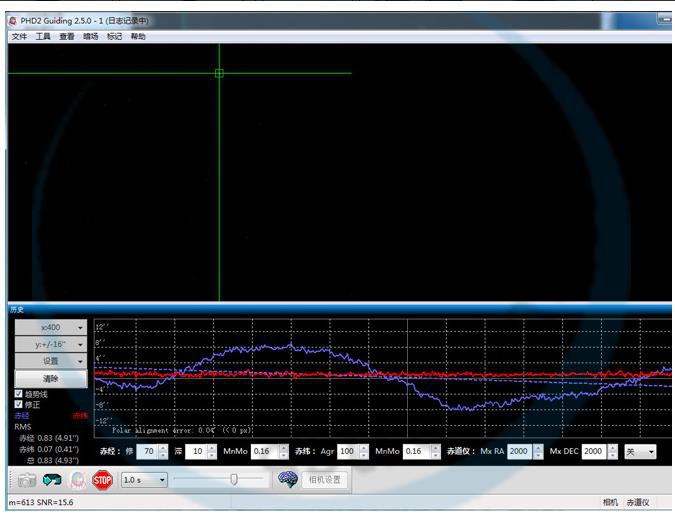
Task: Open the 设置 dropdown in graph panel
Action: [x=50, y=361]
